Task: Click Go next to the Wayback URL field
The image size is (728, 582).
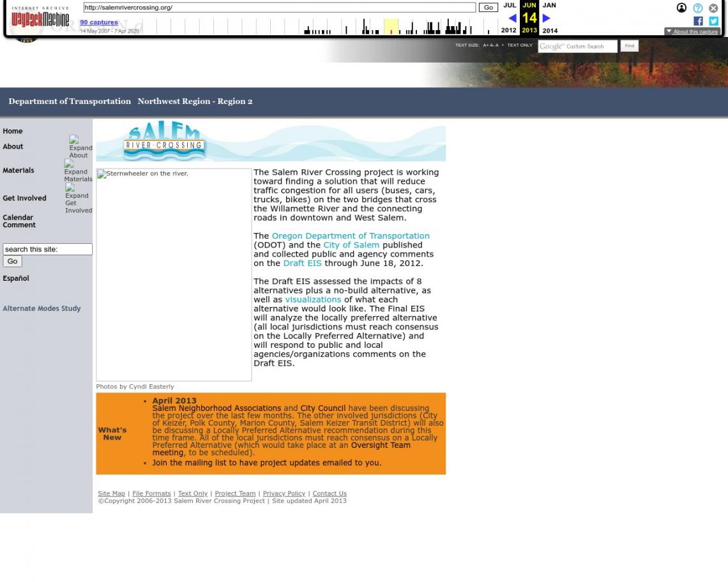Action: pos(489,8)
